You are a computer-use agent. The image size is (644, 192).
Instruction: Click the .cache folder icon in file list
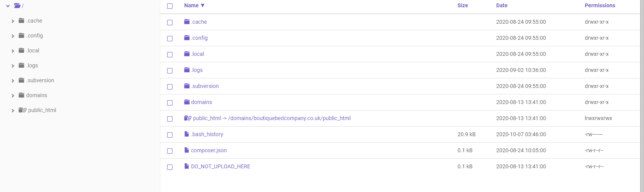[x=187, y=22]
